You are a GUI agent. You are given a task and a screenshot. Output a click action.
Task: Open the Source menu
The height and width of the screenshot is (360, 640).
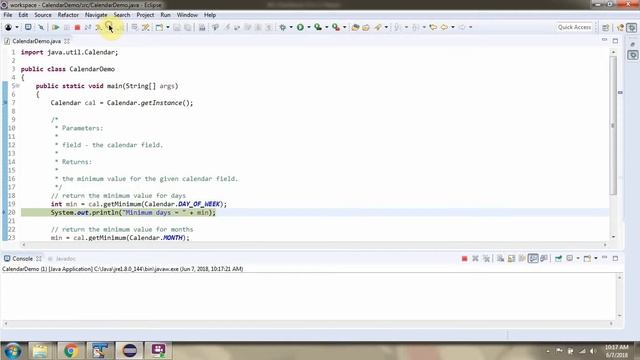(43, 15)
